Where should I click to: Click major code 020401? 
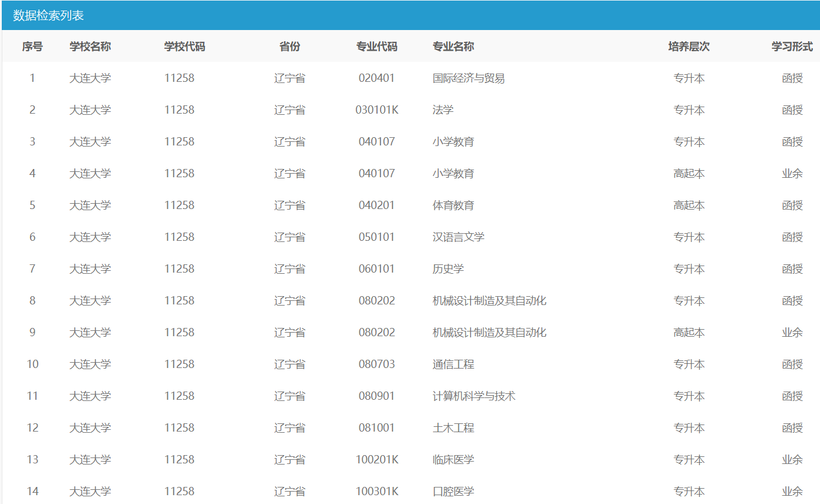coord(377,78)
